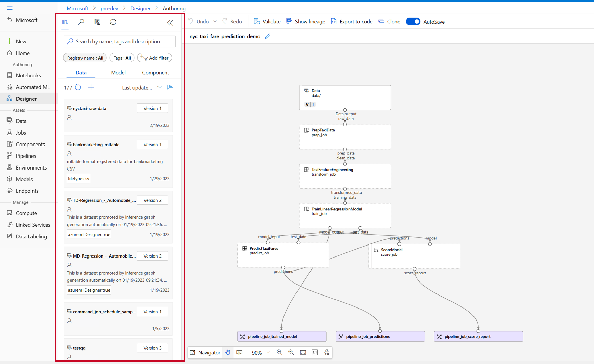Change version of MD-Regression Automobile dataset
Screen dimensions: 594x364
[152, 256]
